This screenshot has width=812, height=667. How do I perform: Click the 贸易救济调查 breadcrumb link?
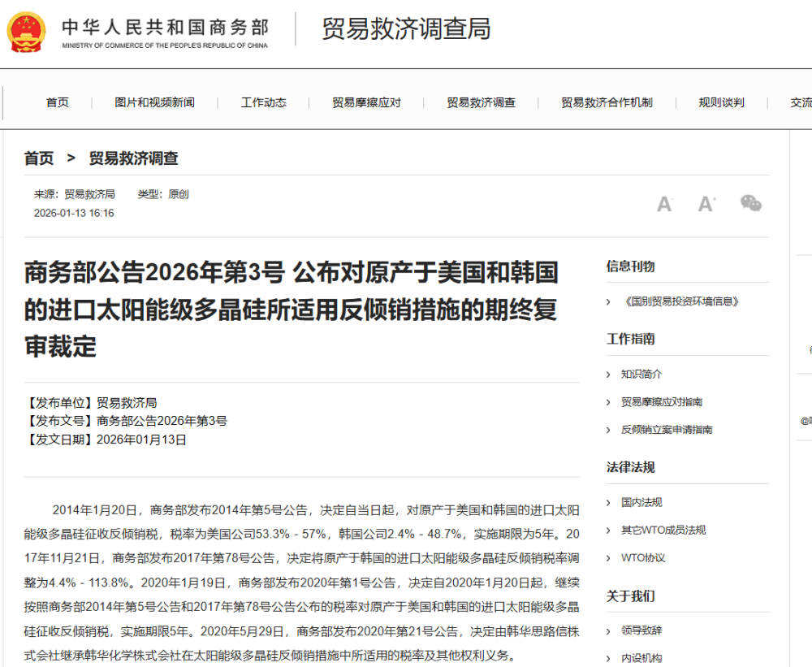click(x=134, y=158)
